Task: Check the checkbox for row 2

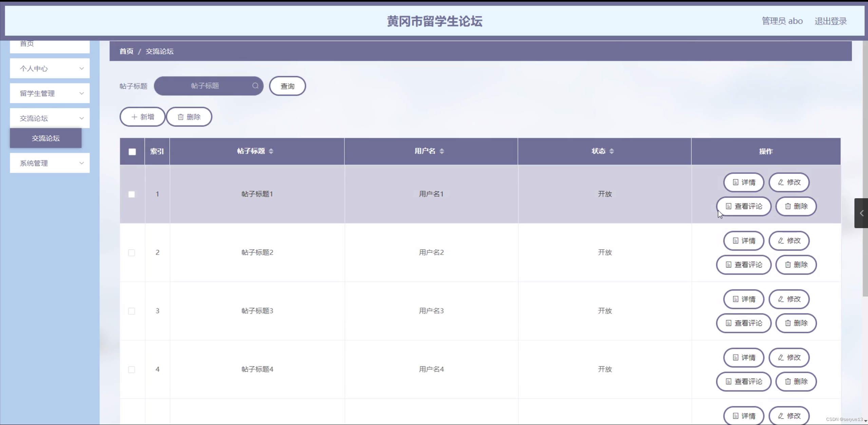Action: point(132,253)
